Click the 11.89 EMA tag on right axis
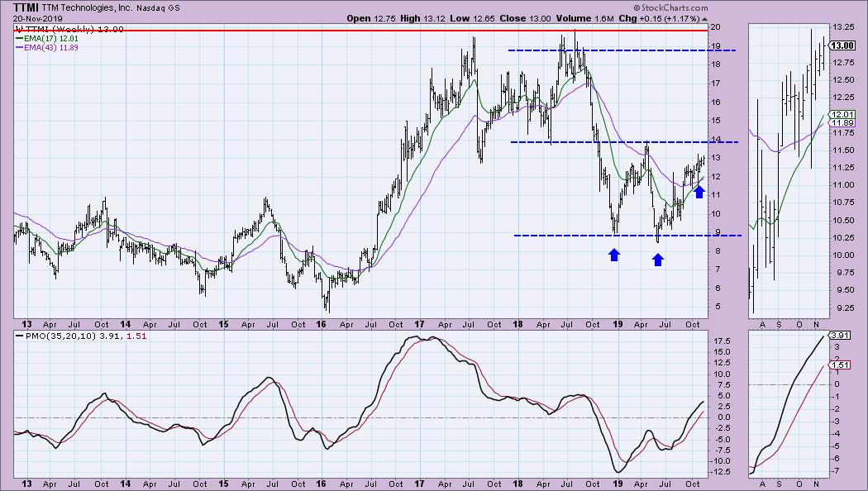Image resolution: width=868 pixels, height=491 pixels. pos(841,123)
